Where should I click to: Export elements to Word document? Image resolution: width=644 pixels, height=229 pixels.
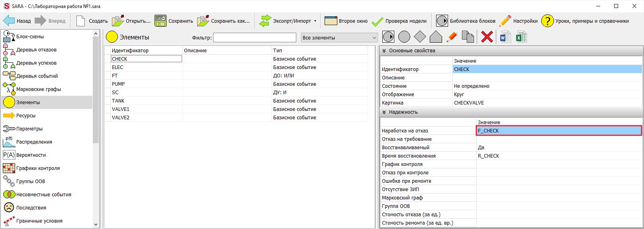pos(505,37)
